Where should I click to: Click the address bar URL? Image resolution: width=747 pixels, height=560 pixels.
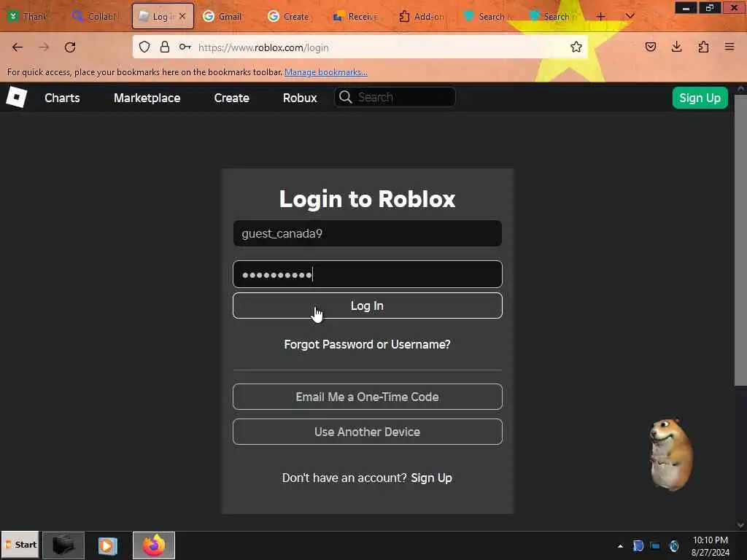point(263,47)
